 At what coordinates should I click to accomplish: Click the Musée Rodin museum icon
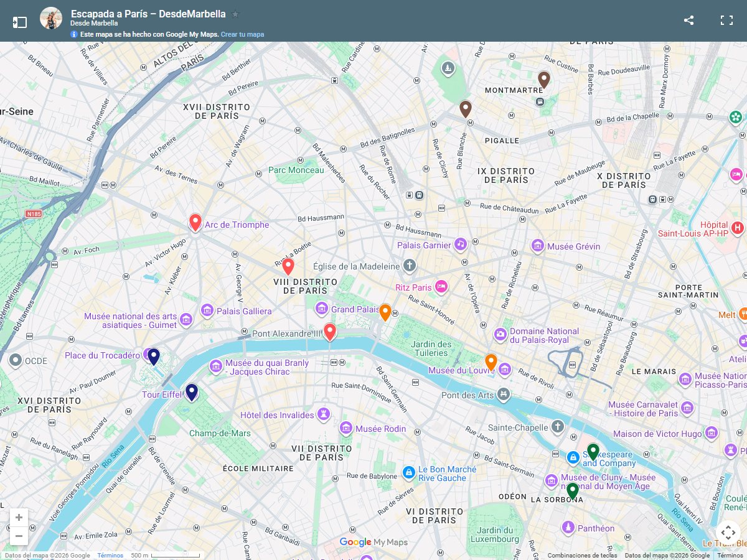pos(345,428)
